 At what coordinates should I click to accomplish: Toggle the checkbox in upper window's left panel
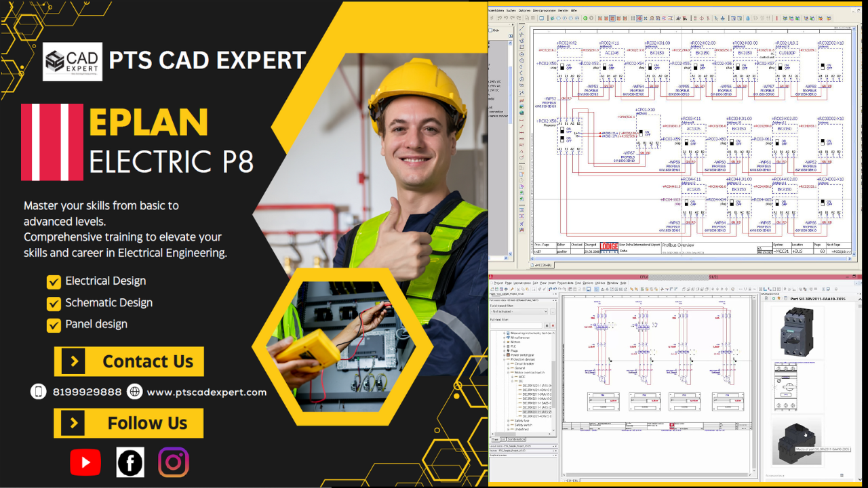coord(490,30)
